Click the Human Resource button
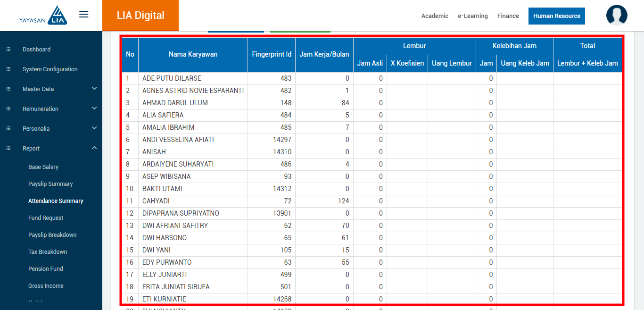 coord(556,16)
